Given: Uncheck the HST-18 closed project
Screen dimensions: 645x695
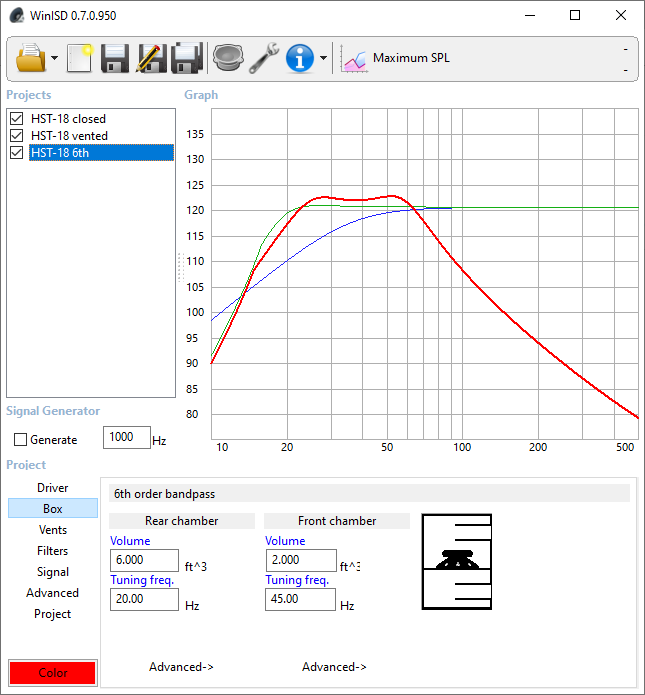Looking at the screenshot, I should tap(16, 118).
